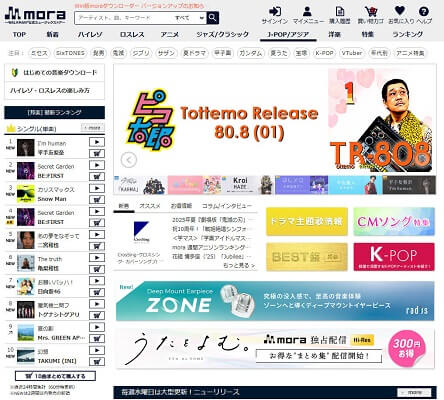Select the オススメ news tab
444x400 pixels.
(150, 206)
